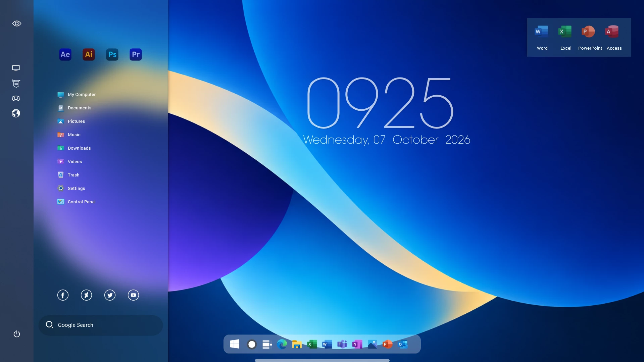Open My Computer
This screenshot has height=362, width=644.
[77, 95]
